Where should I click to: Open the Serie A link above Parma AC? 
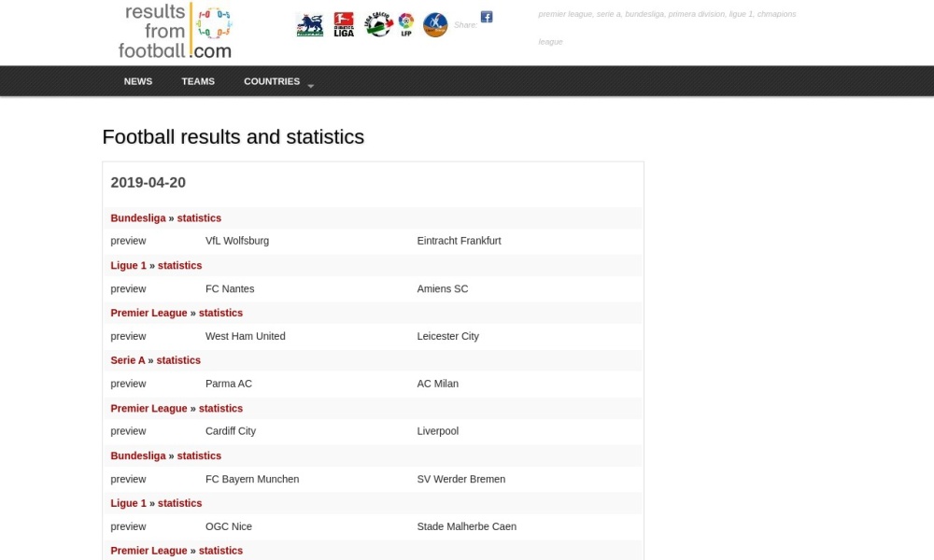click(x=127, y=360)
